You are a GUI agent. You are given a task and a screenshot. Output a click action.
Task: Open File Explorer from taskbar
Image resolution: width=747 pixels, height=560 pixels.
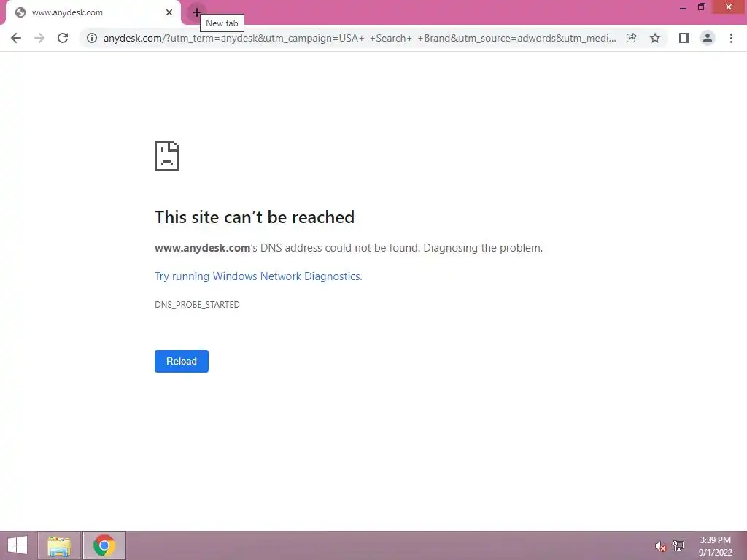[59, 545]
